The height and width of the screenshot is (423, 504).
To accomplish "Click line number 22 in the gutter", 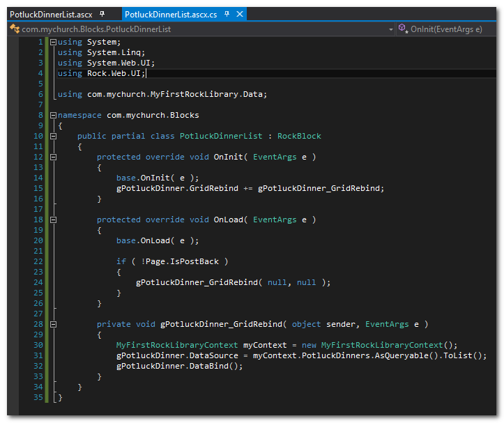I will tap(38, 261).
